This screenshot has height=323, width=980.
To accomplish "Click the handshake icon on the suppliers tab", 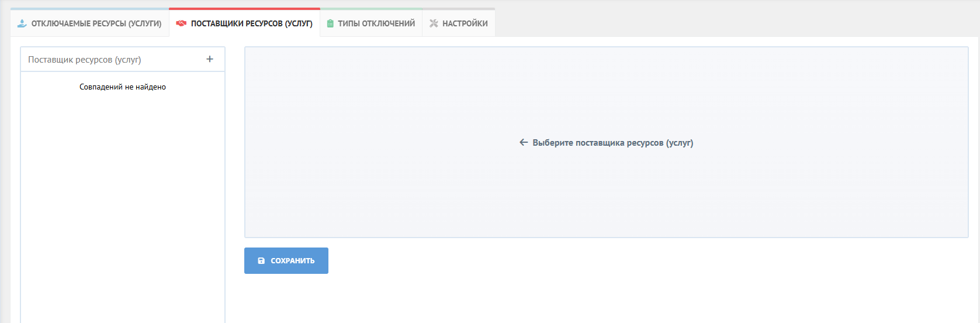I will coord(181,23).
